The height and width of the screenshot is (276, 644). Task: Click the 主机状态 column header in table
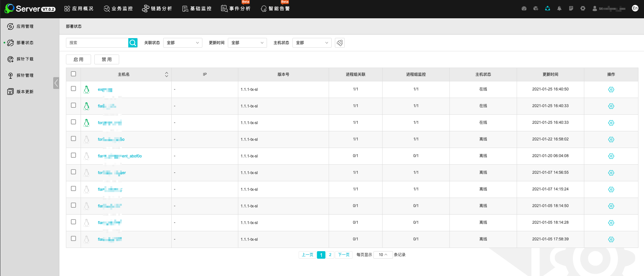click(483, 74)
